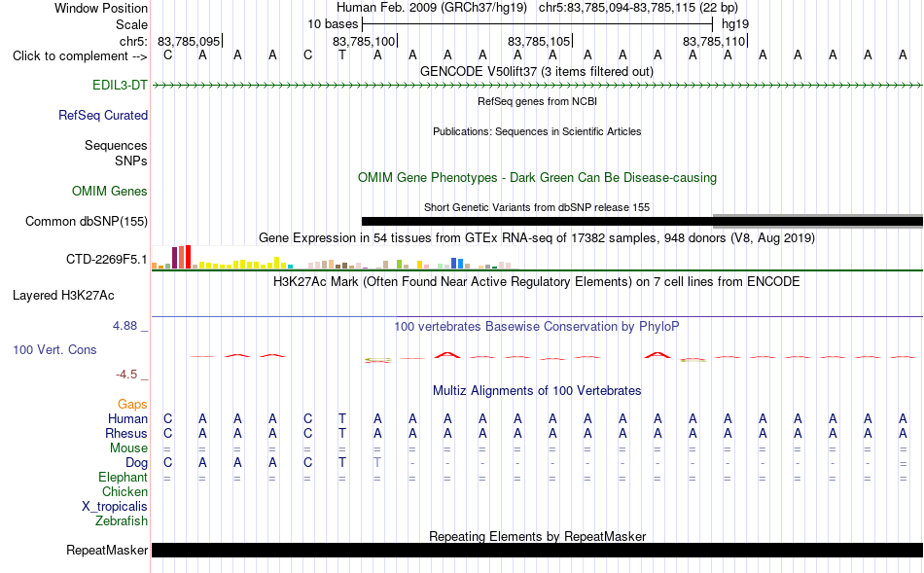Click the Scale label
Image resolution: width=924 pixels, height=573 pixels.
click(132, 24)
